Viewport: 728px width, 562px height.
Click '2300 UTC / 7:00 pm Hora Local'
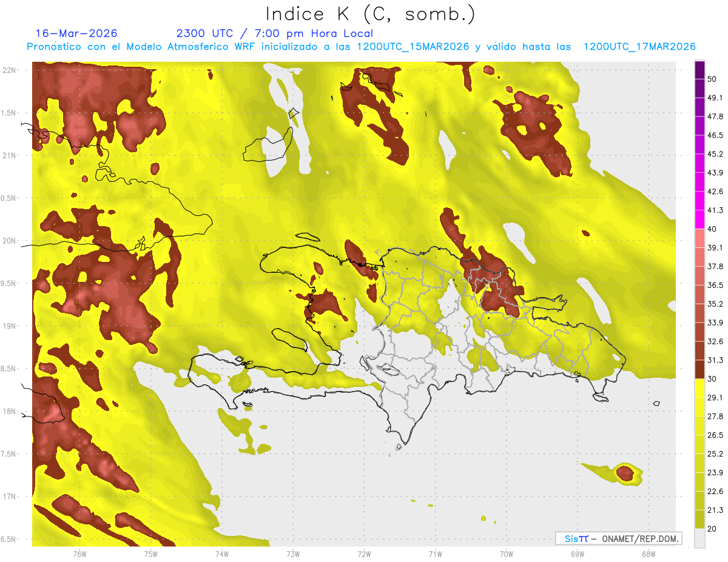click(274, 33)
